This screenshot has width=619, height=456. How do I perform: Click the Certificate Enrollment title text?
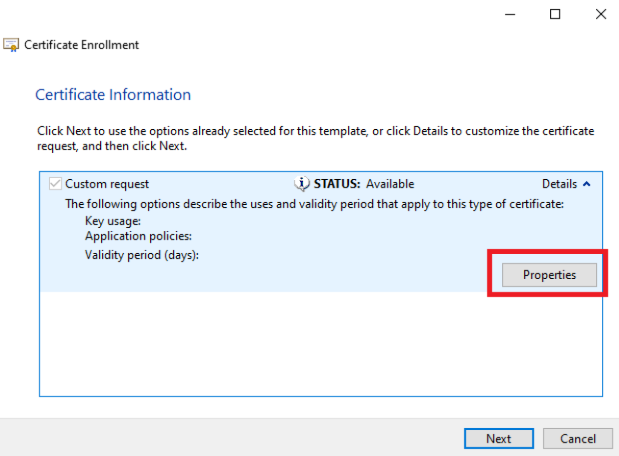(x=82, y=45)
